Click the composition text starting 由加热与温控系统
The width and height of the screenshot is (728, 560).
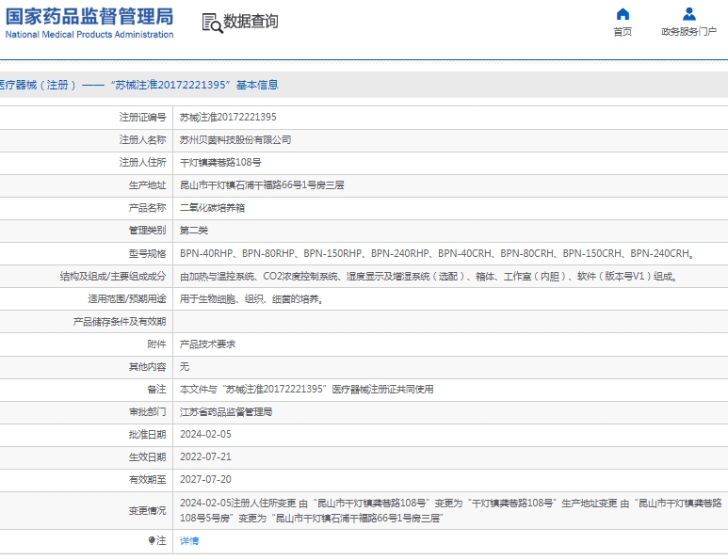(x=429, y=276)
